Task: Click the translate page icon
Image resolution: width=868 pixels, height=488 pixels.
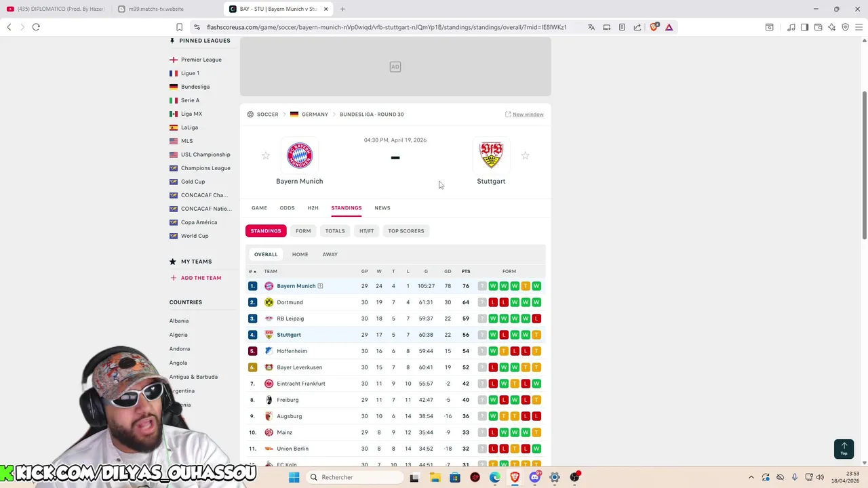Action: [x=591, y=27]
